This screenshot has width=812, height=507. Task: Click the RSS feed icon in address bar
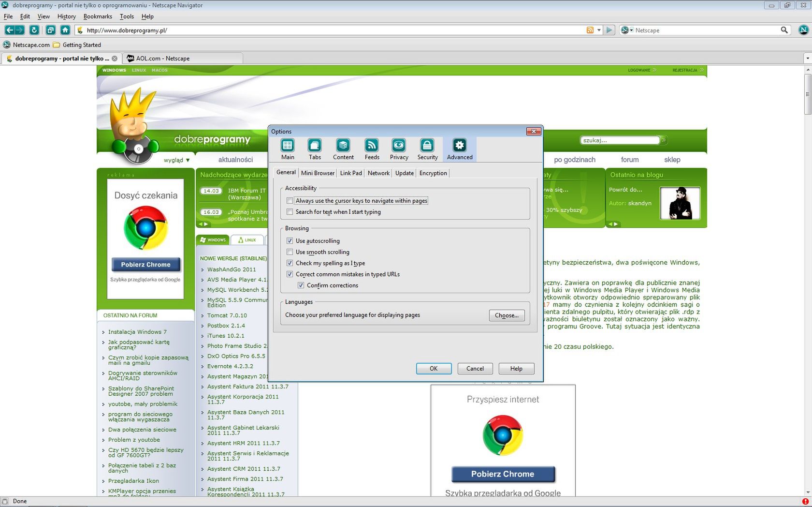point(590,30)
